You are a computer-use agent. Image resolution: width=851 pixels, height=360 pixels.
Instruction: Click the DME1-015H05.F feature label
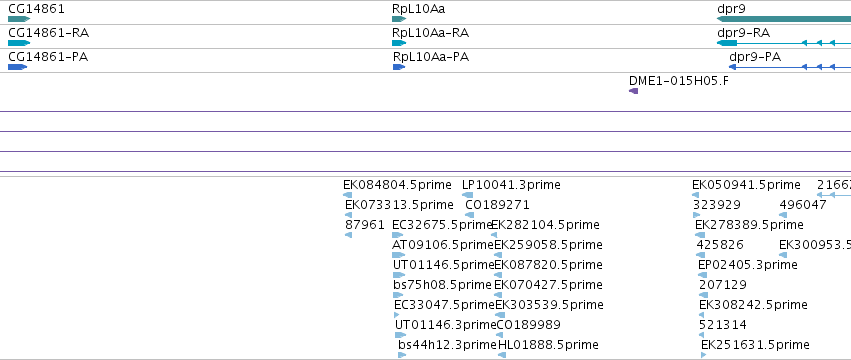coord(679,81)
